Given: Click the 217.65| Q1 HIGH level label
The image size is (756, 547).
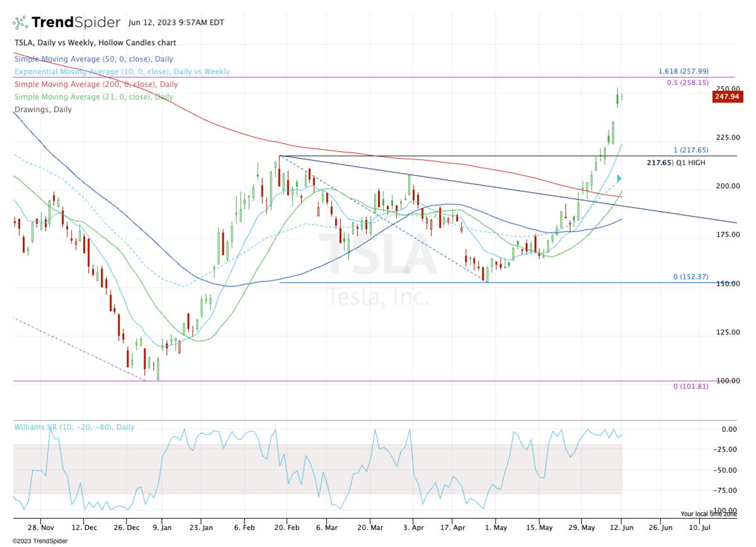Looking at the screenshot, I should click(x=675, y=162).
